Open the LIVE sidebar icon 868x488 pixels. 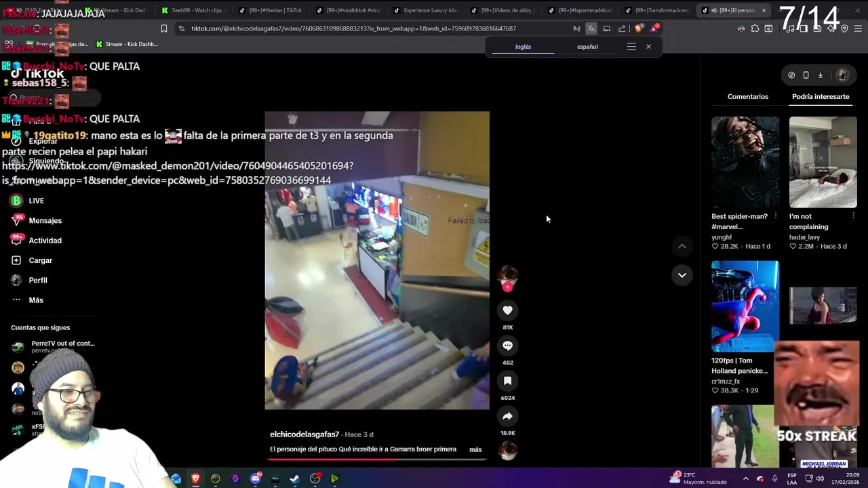click(16, 201)
